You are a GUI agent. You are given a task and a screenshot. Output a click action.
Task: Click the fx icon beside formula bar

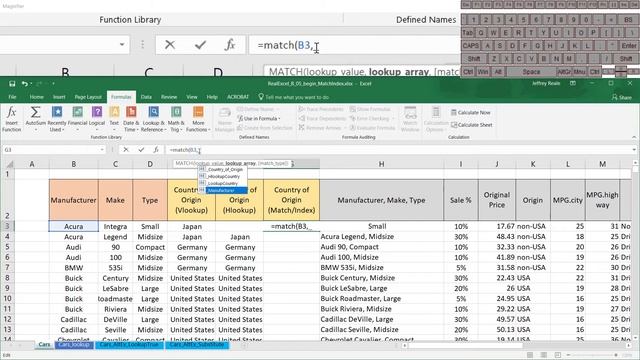pyautogui.click(x=156, y=150)
